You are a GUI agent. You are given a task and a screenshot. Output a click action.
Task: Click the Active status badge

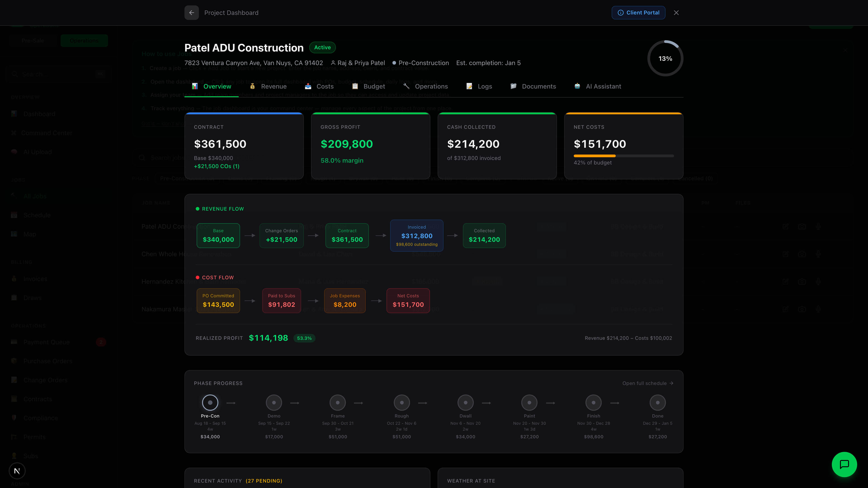[322, 47]
